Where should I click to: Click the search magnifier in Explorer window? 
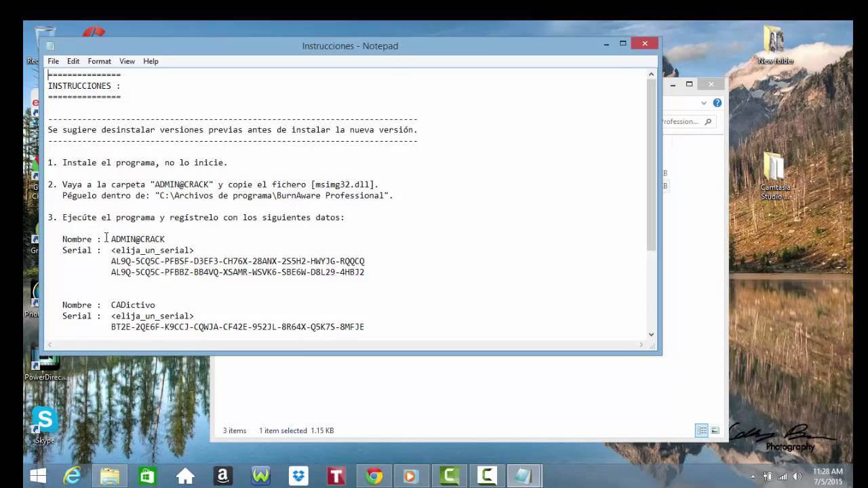coord(708,122)
